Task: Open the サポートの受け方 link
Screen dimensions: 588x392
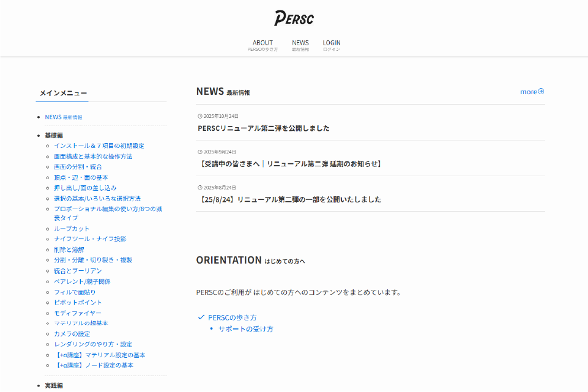Action: (245, 329)
